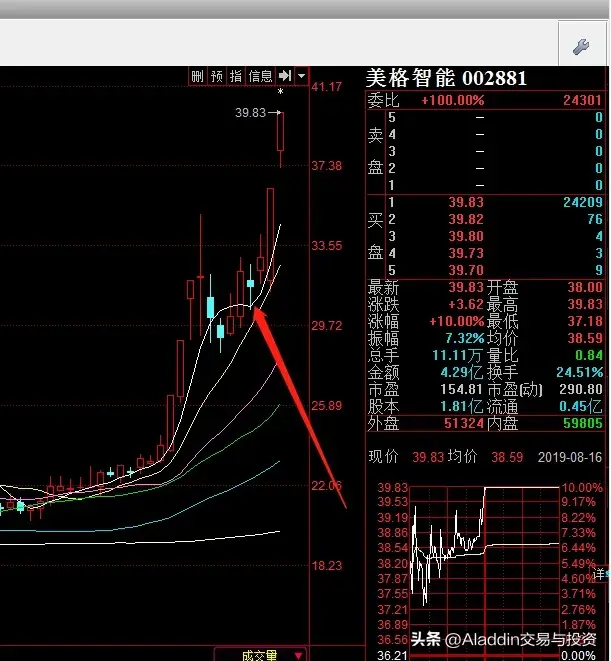The image size is (611, 661).
Task: Select the 指 indicator button
Action: pyautogui.click(x=236, y=76)
